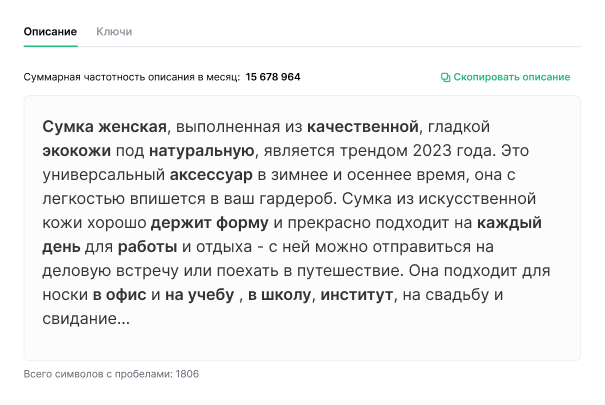This screenshot has width=605, height=405.
Task: Click the bold word работы
Action: 147,247
